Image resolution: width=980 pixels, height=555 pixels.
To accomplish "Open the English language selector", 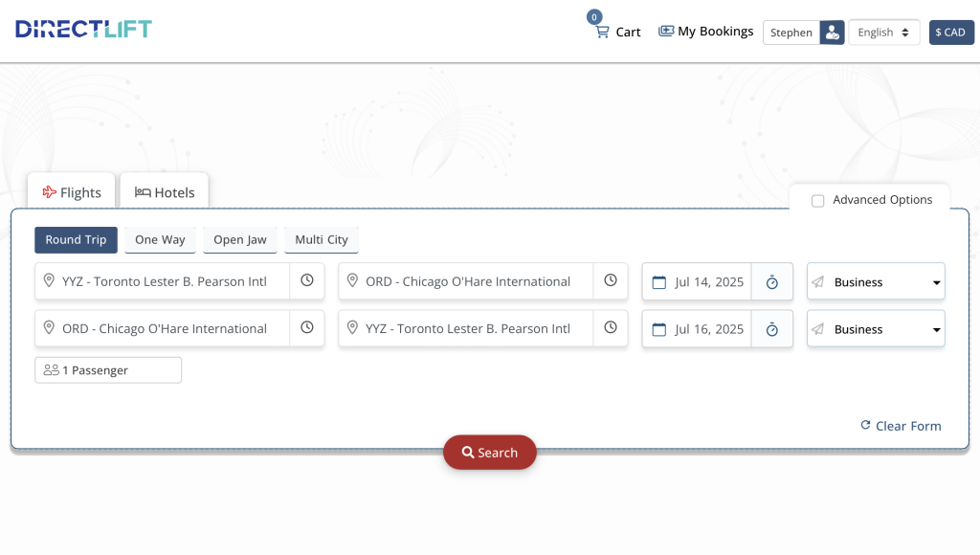I will click(x=882, y=32).
